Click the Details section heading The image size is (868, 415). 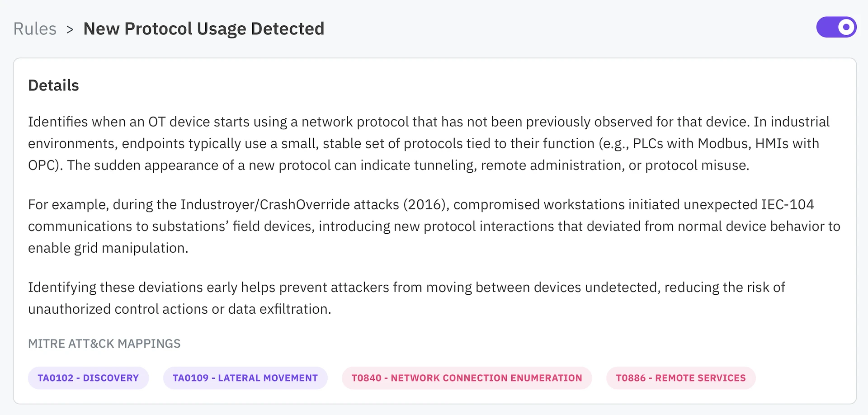click(53, 85)
